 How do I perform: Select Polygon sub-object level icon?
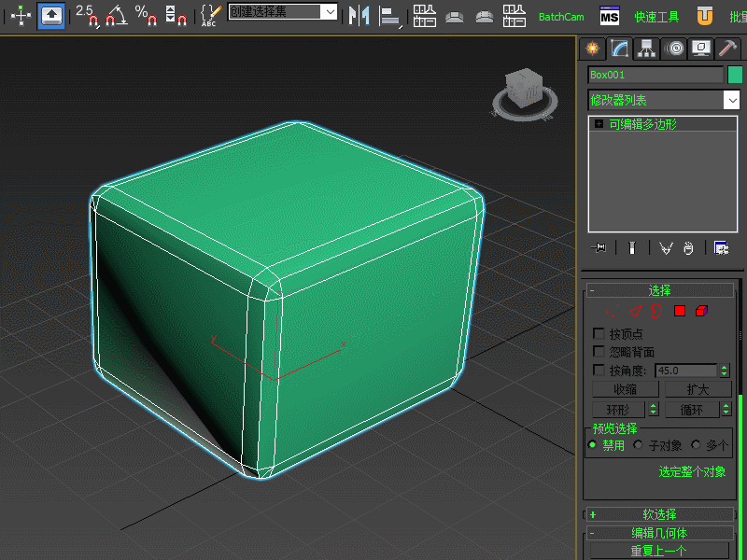[680, 311]
